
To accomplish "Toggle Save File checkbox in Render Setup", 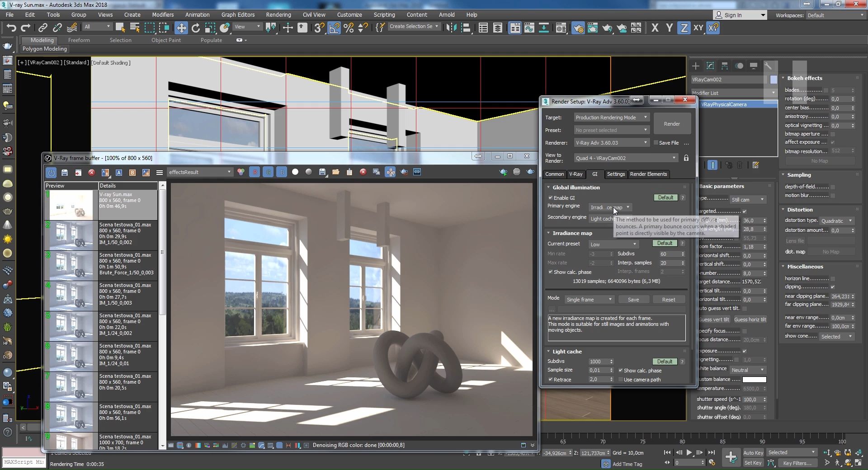I will click(x=656, y=143).
